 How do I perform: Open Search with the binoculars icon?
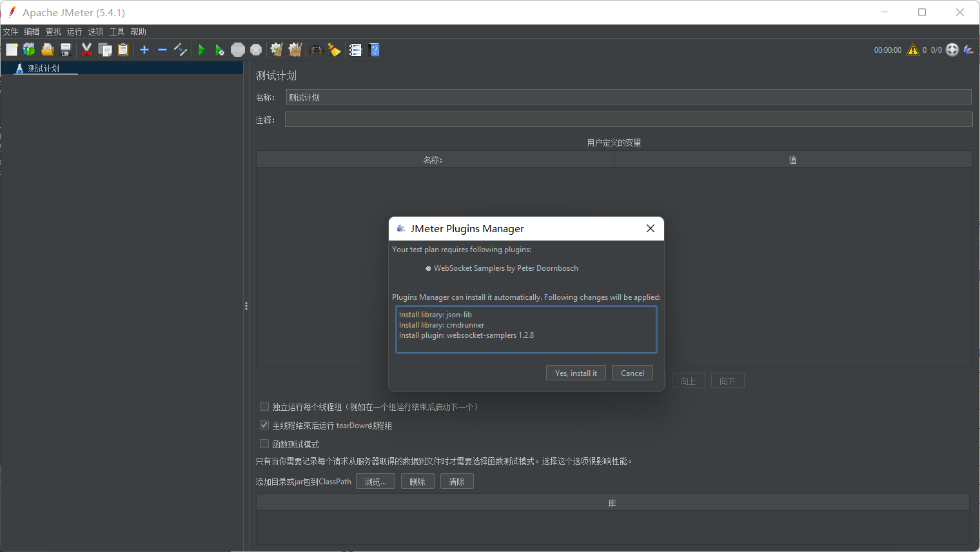point(316,50)
